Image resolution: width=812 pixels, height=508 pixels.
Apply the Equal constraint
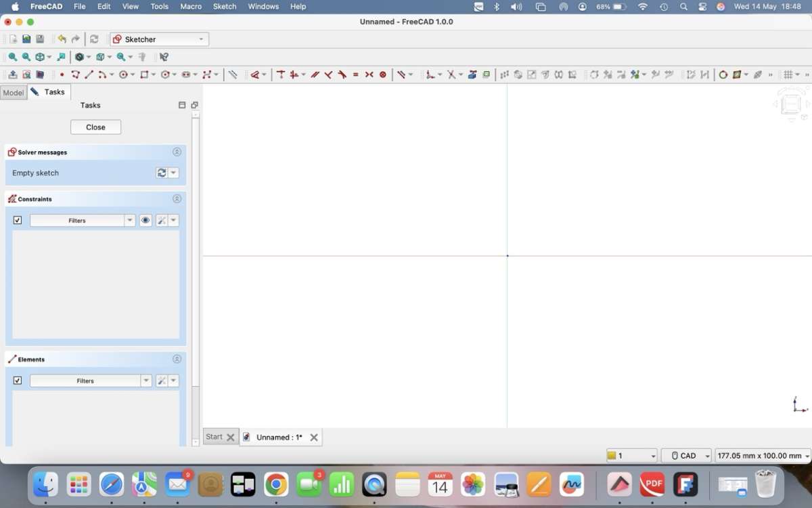point(356,75)
